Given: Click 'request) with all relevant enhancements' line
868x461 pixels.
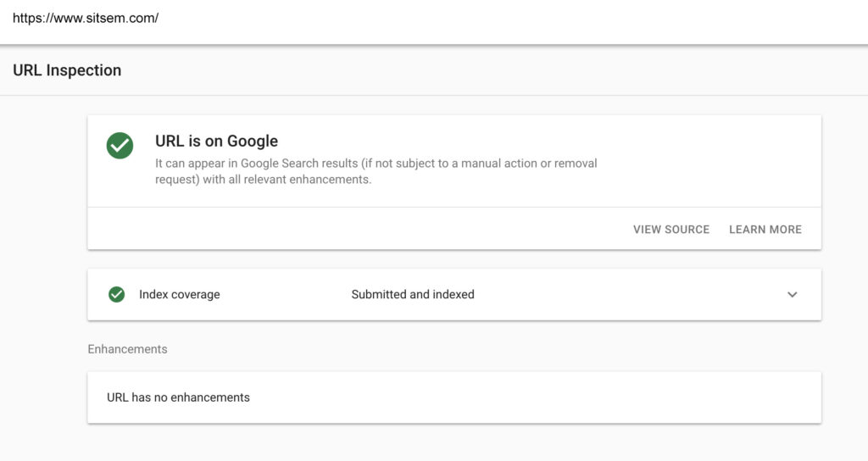Looking at the screenshot, I should tap(263, 180).
